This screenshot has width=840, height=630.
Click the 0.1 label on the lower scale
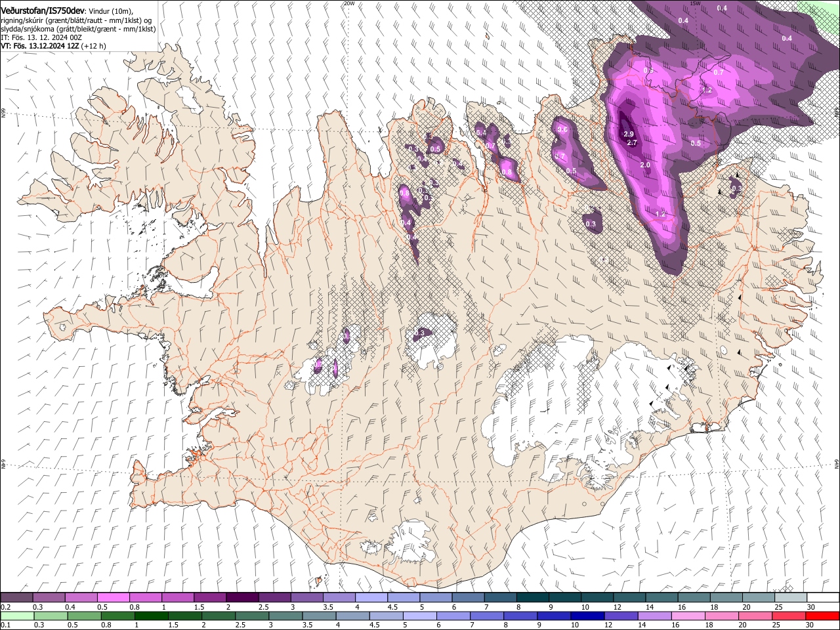click(x=5, y=625)
